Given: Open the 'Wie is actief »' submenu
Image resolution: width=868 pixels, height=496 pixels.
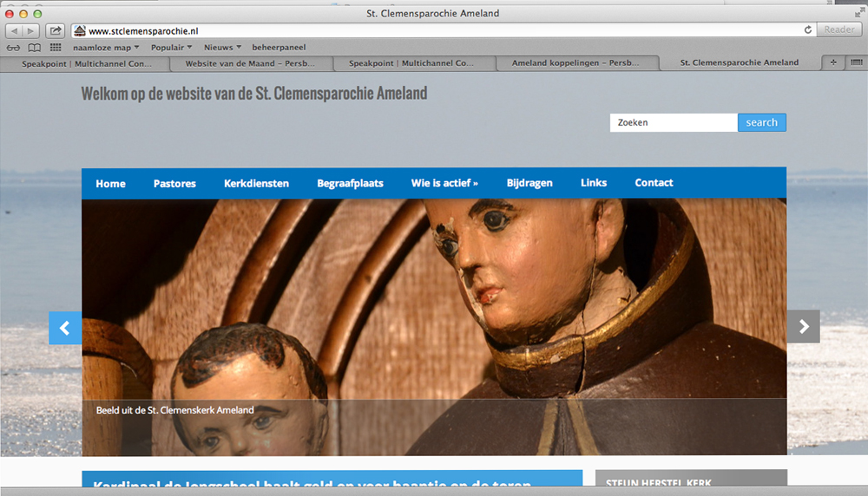Looking at the screenshot, I should 444,183.
